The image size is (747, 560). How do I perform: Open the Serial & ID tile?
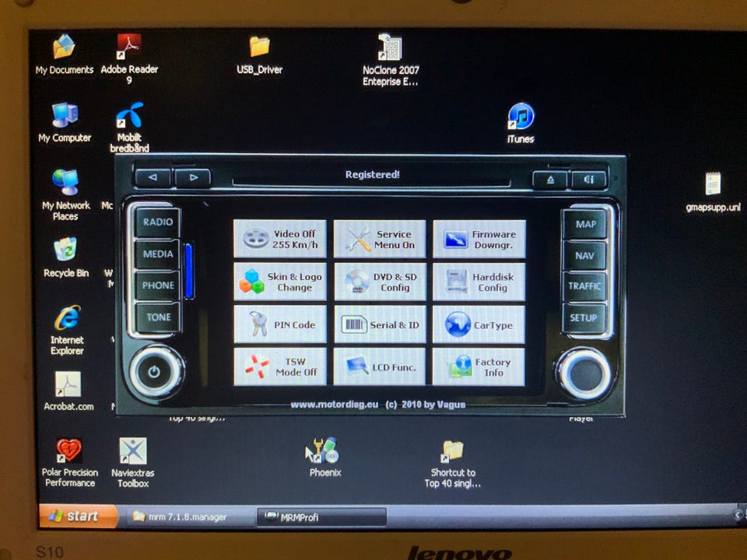(x=380, y=325)
